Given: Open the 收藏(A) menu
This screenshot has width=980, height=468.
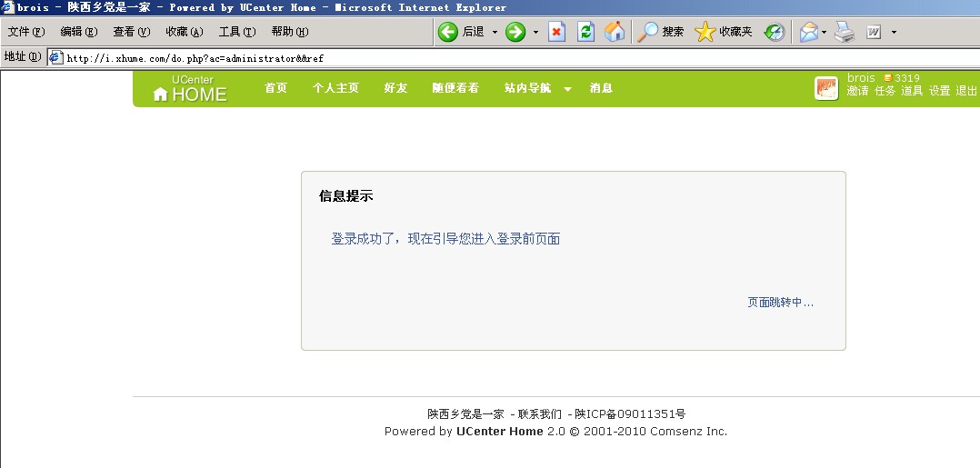Looking at the screenshot, I should click(x=185, y=32).
